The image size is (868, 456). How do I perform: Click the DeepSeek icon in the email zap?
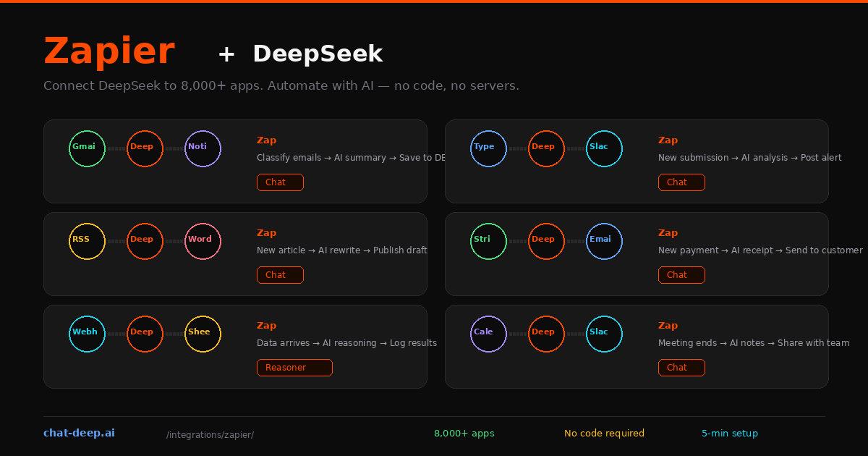coord(145,148)
